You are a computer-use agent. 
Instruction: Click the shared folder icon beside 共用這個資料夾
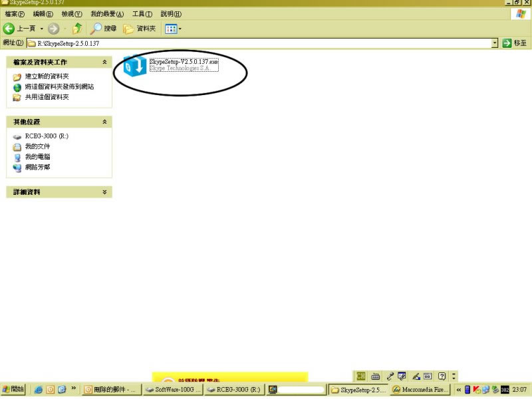click(x=17, y=98)
